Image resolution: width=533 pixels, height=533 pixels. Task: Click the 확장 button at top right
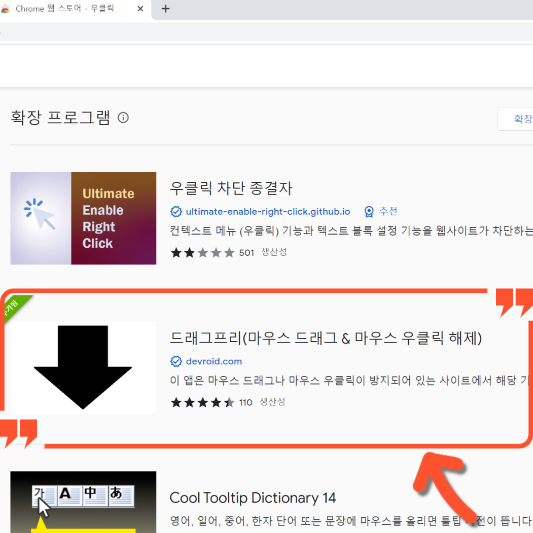tap(515, 119)
